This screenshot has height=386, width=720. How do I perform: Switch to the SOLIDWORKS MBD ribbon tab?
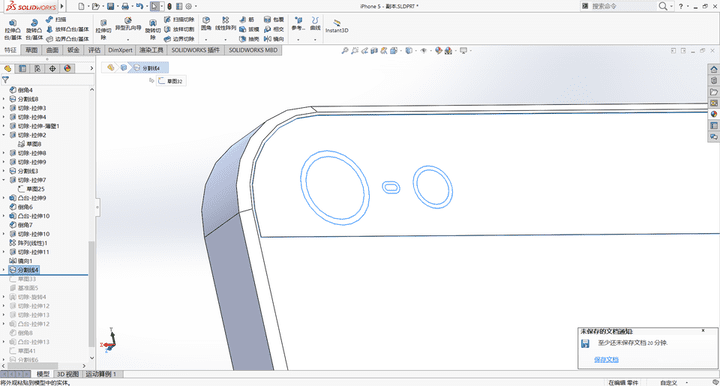coord(253,50)
